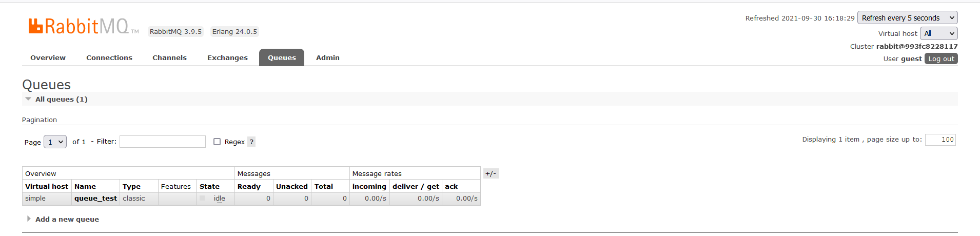The image size is (980, 236).
Task: Go to the Channels tab
Action: click(x=169, y=58)
